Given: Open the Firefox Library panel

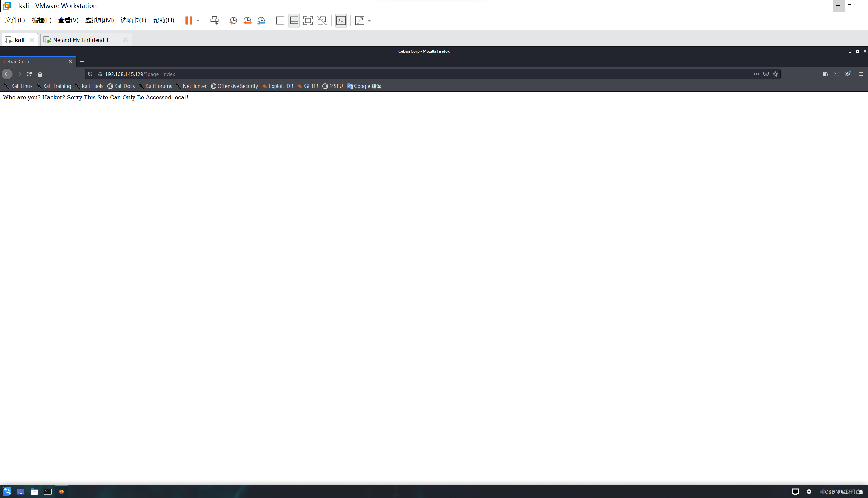Looking at the screenshot, I should click(x=825, y=74).
